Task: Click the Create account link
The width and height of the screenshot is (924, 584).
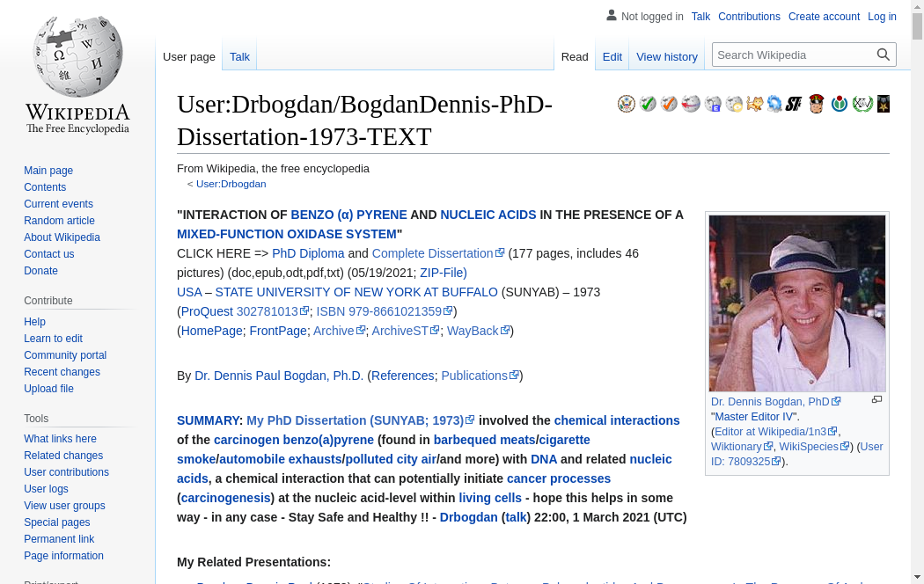Action: (824, 17)
